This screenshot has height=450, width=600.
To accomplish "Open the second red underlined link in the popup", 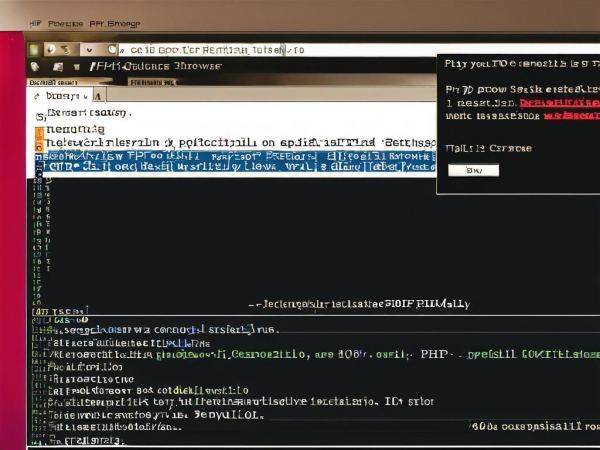I will [572, 115].
